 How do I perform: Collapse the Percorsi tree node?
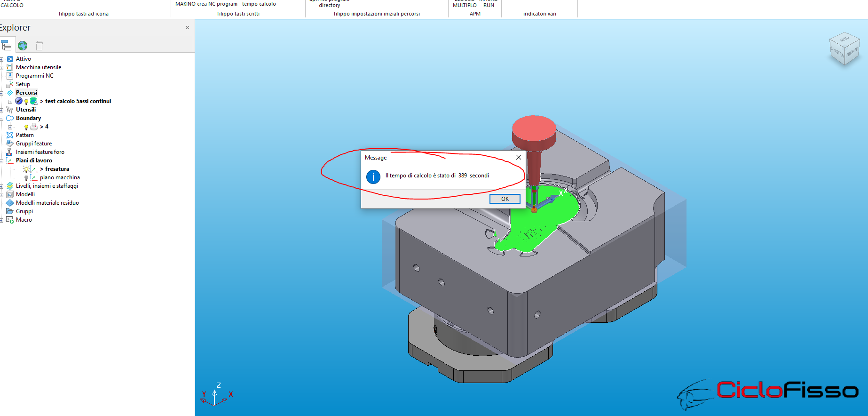2,93
